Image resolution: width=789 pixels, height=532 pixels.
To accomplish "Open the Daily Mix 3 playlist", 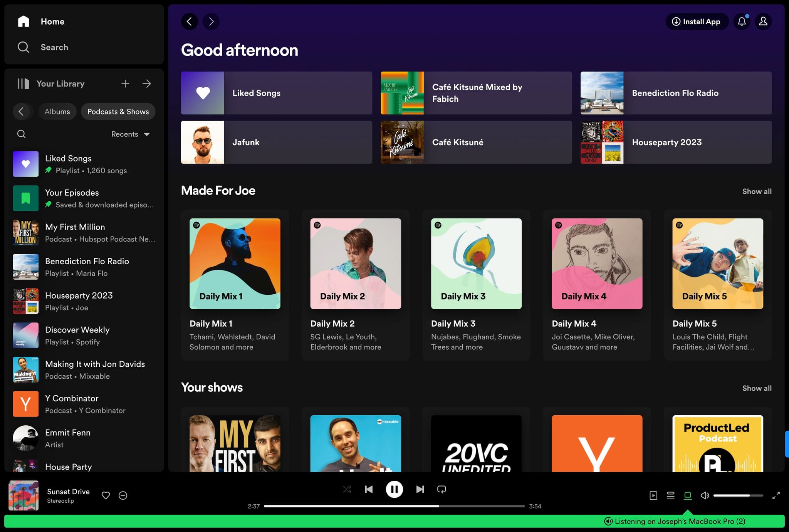I will [476, 264].
